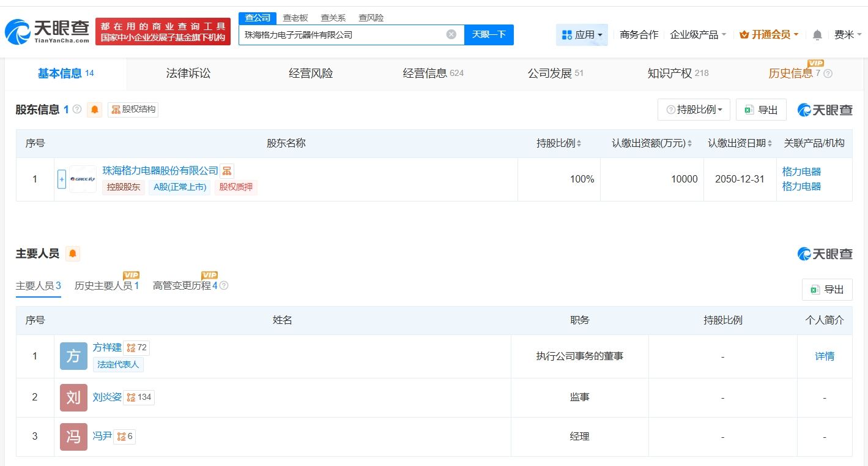The image size is (868, 466).
Task: Click the 天眼一下 search button
Action: [x=489, y=35]
